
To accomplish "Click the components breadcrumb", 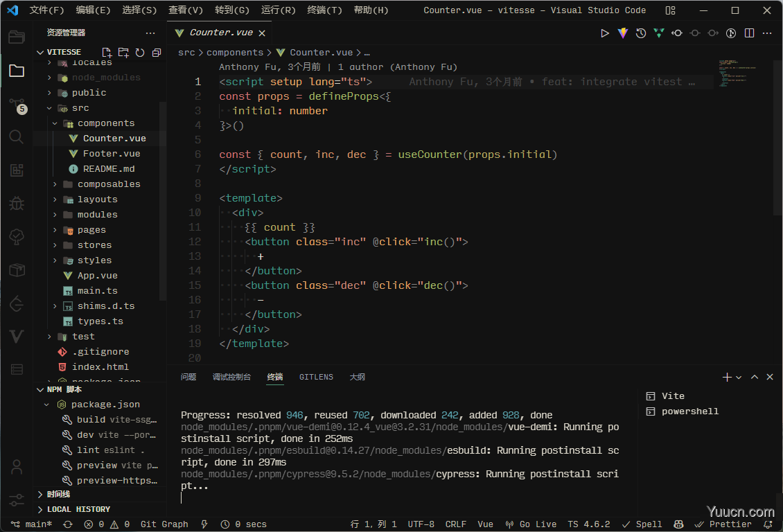I will pyautogui.click(x=235, y=53).
